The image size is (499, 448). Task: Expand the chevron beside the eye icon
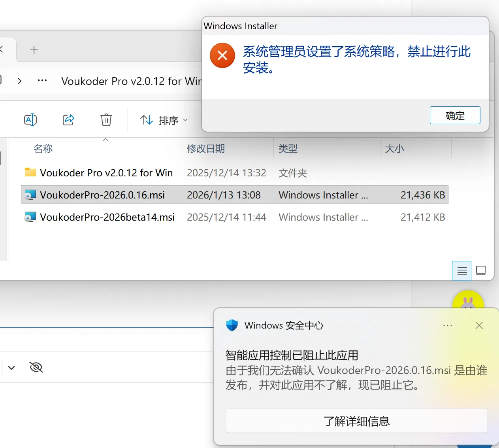[x=11, y=368]
